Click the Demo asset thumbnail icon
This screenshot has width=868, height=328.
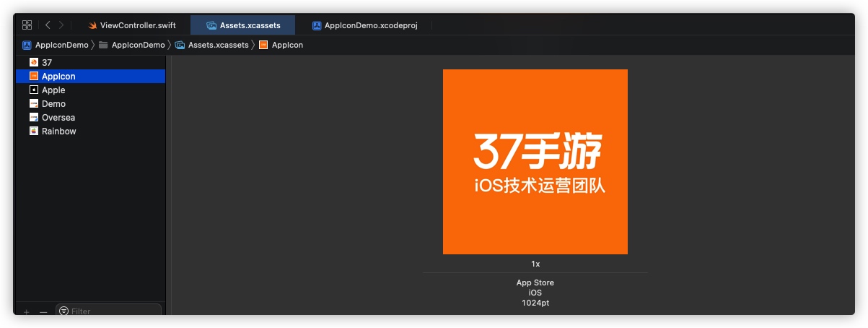click(34, 104)
